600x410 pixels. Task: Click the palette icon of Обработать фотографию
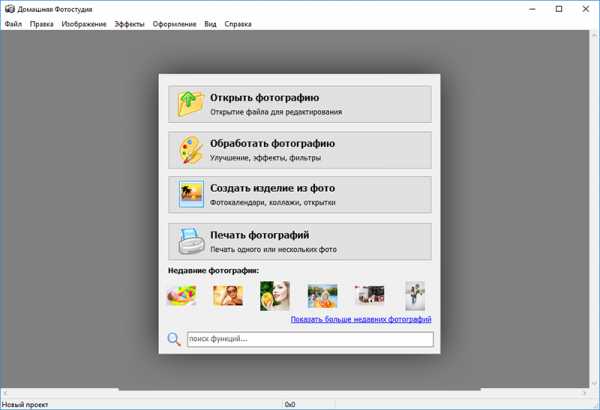point(191,150)
